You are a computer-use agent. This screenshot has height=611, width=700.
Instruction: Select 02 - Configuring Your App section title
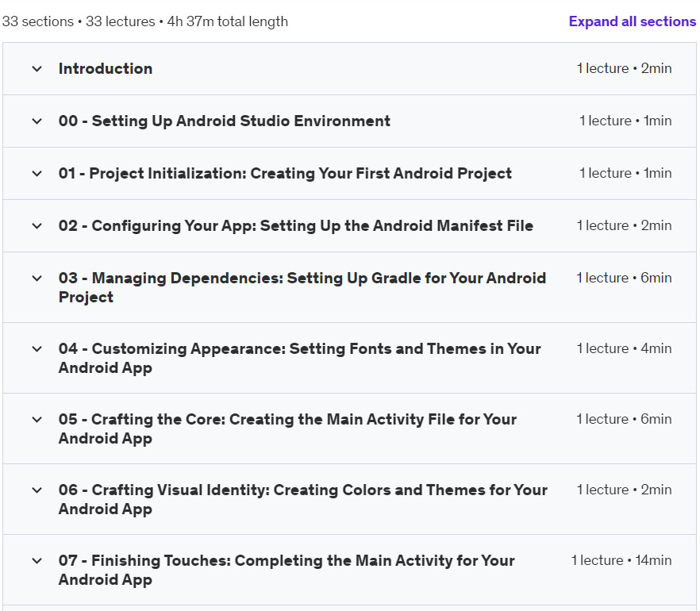(x=295, y=226)
